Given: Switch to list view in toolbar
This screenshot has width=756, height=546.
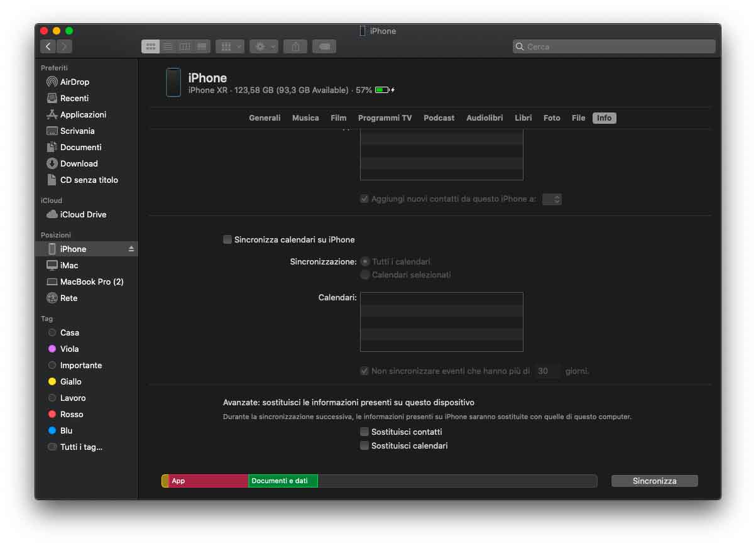Looking at the screenshot, I should 168,46.
